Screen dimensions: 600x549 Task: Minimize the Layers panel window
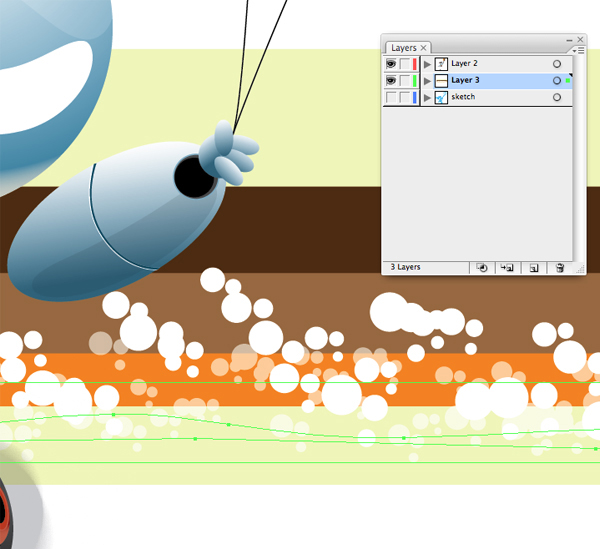click(569, 40)
